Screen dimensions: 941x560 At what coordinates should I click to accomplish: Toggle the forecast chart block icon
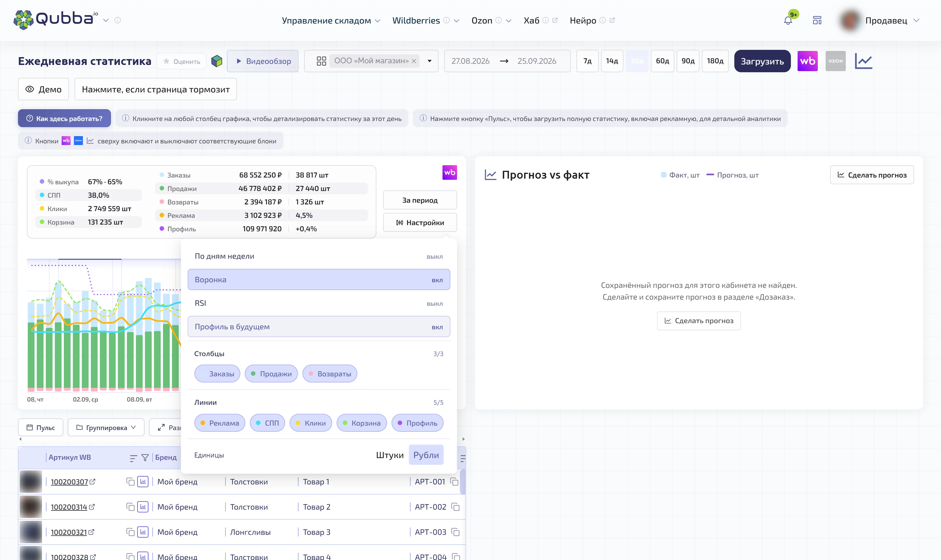(864, 61)
